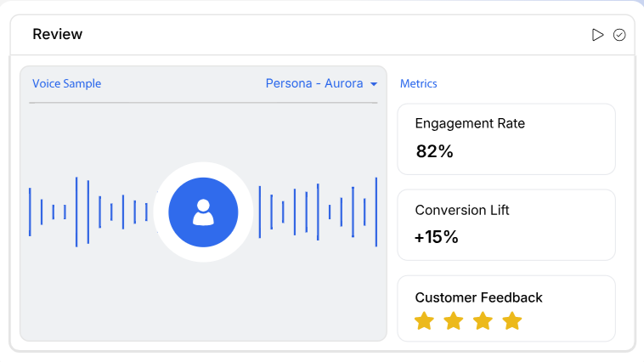Click the fourth Customer Feedback star
Viewport: 644px width, 362px height.
click(x=511, y=321)
